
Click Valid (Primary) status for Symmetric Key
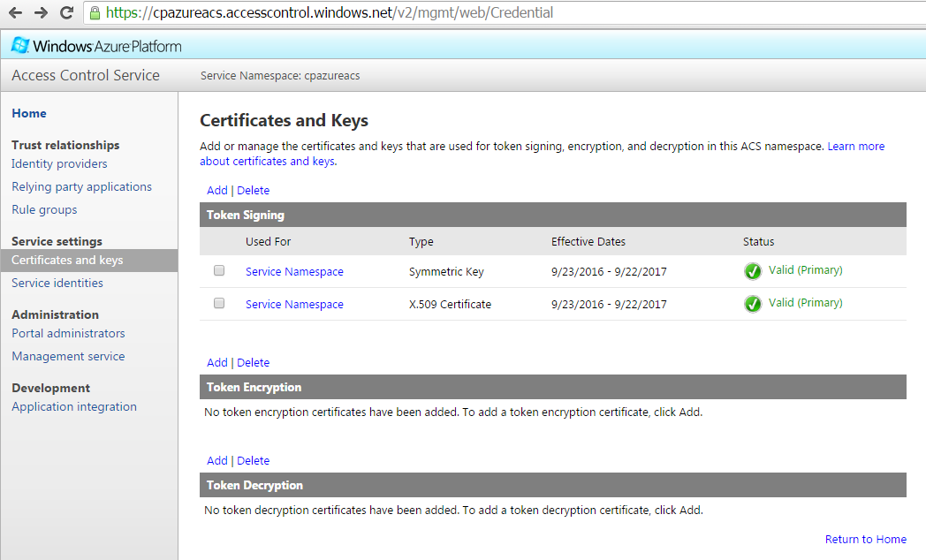coord(805,269)
